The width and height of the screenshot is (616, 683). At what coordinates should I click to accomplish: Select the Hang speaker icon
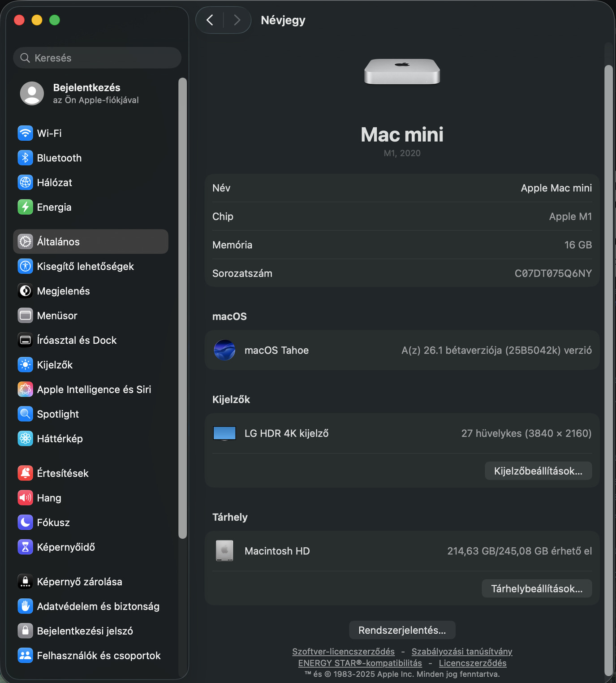tap(25, 498)
